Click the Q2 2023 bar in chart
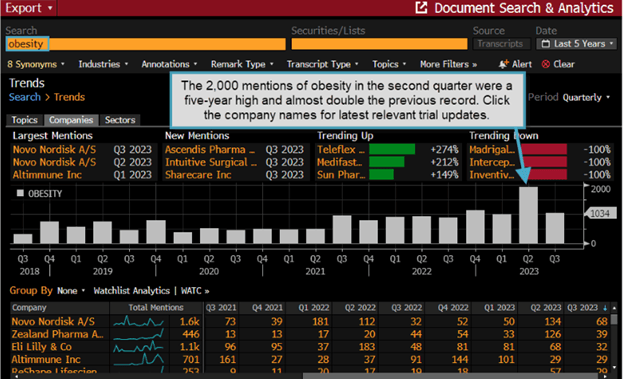624x379 pixels. pyautogui.click(x=528, y=215)
